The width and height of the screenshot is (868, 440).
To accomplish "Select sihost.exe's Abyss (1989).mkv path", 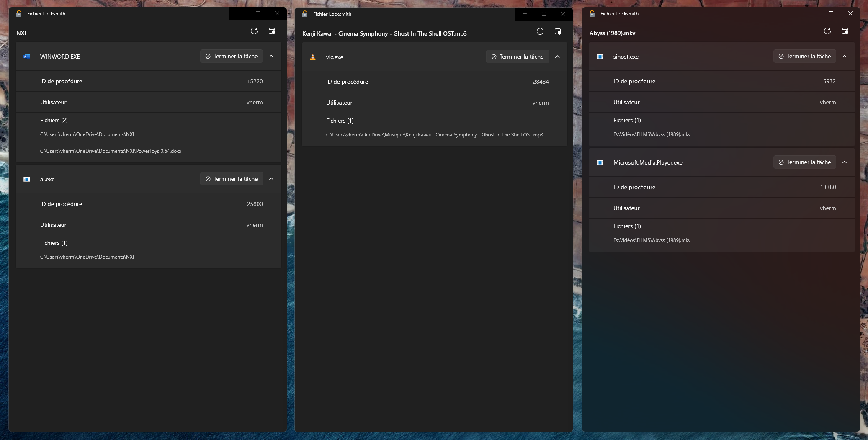I will coord(652,134).
